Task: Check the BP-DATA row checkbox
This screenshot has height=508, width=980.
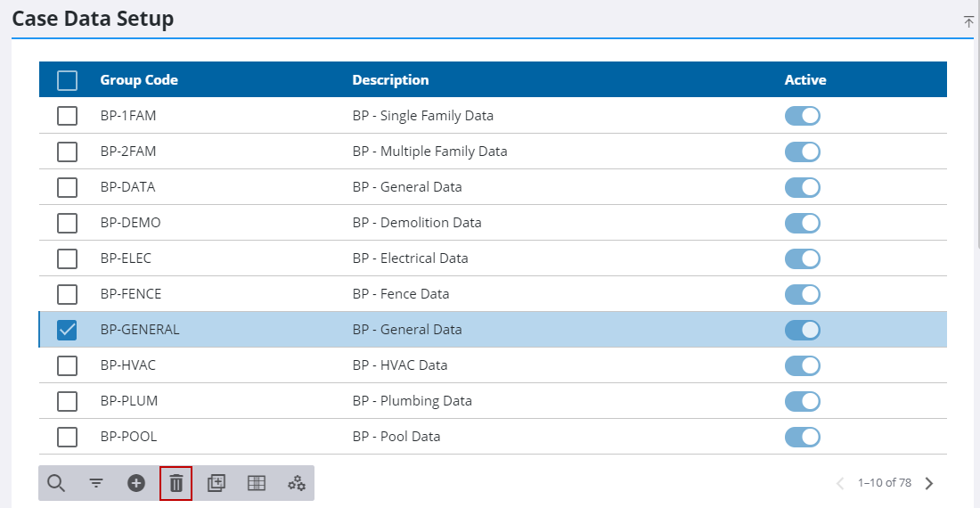Action: (x=67, y=187)
